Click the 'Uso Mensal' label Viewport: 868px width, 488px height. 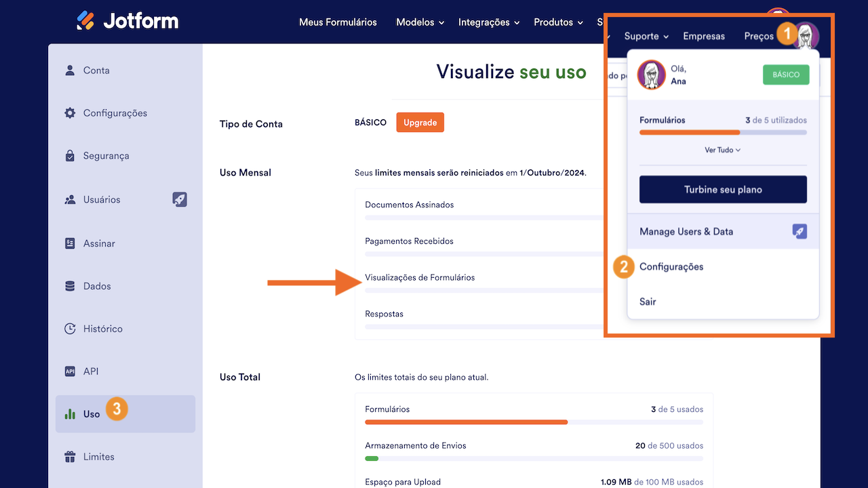245,173
